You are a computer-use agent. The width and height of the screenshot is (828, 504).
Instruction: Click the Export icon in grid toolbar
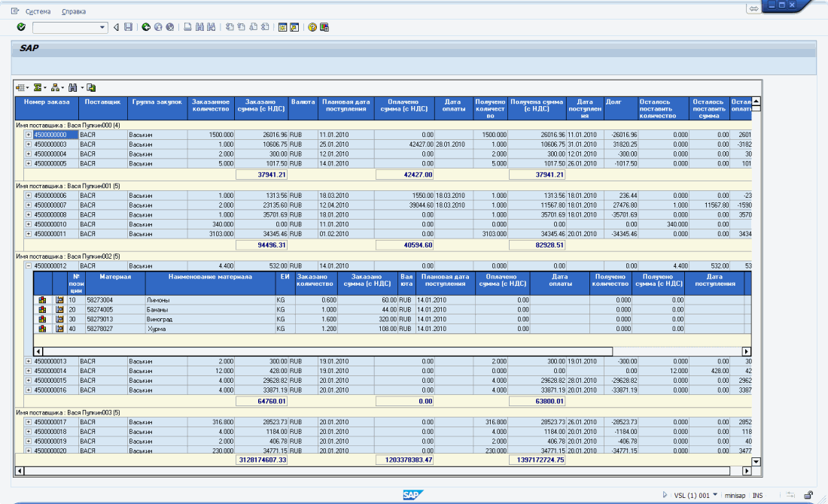(91, 87)
